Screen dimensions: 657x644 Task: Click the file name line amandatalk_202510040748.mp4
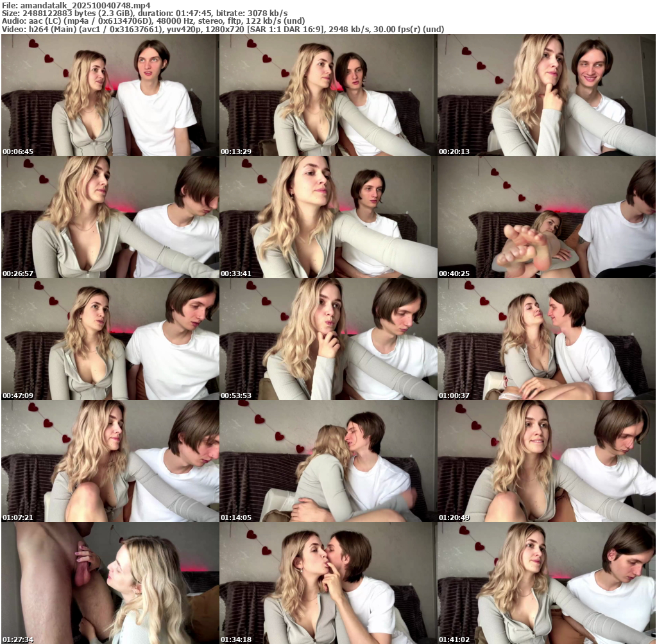76,5
